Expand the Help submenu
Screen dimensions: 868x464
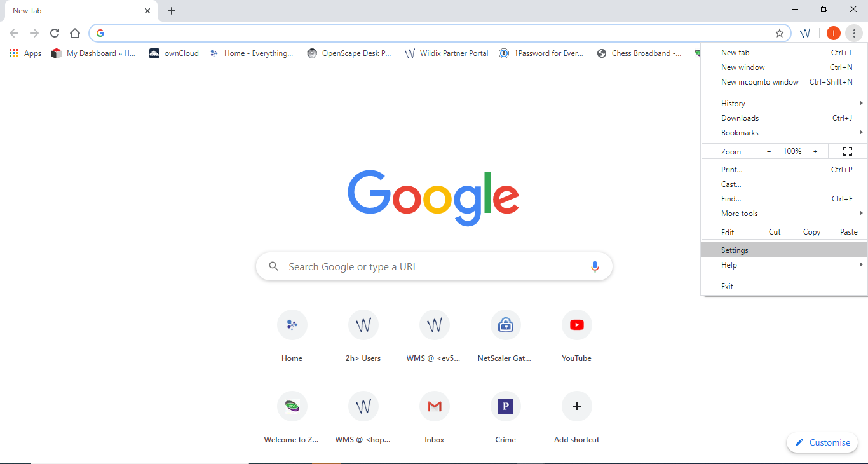click(x=784, y=265)
